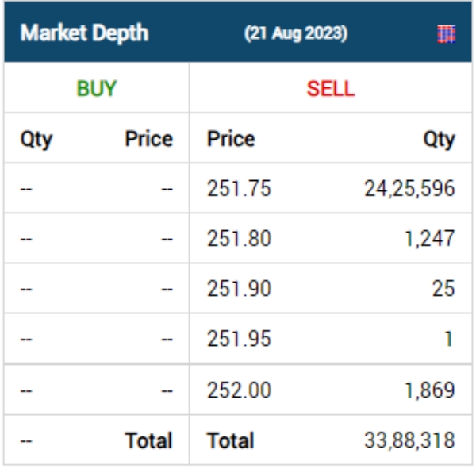Click sell price 251.95

239,339
